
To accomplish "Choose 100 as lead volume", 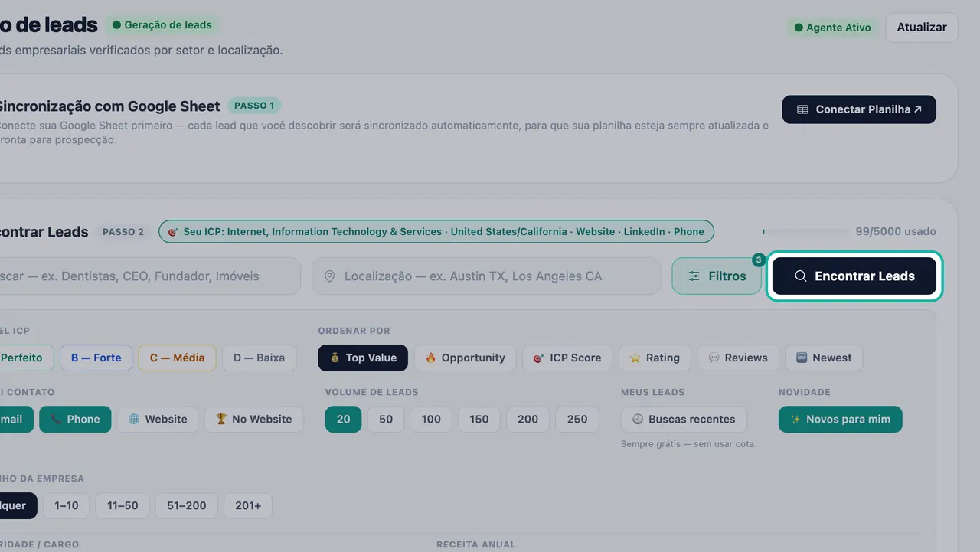I will pyautogui.click(x=431, y=419).
